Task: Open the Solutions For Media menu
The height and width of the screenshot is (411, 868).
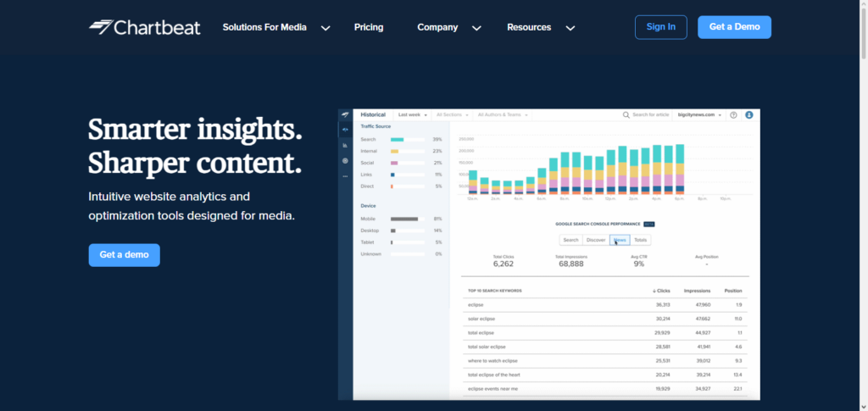Action: coord(264,27)
